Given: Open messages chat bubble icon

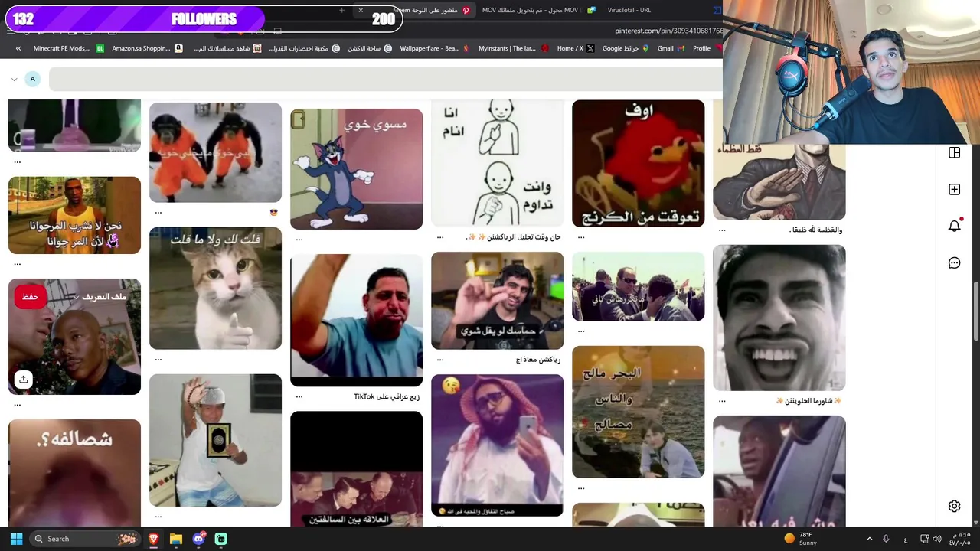Looking at the screenshot, I should (954, 262).
